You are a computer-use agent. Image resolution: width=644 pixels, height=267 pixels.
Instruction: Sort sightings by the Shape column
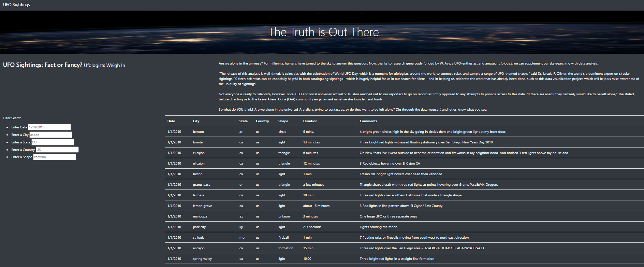283,121
